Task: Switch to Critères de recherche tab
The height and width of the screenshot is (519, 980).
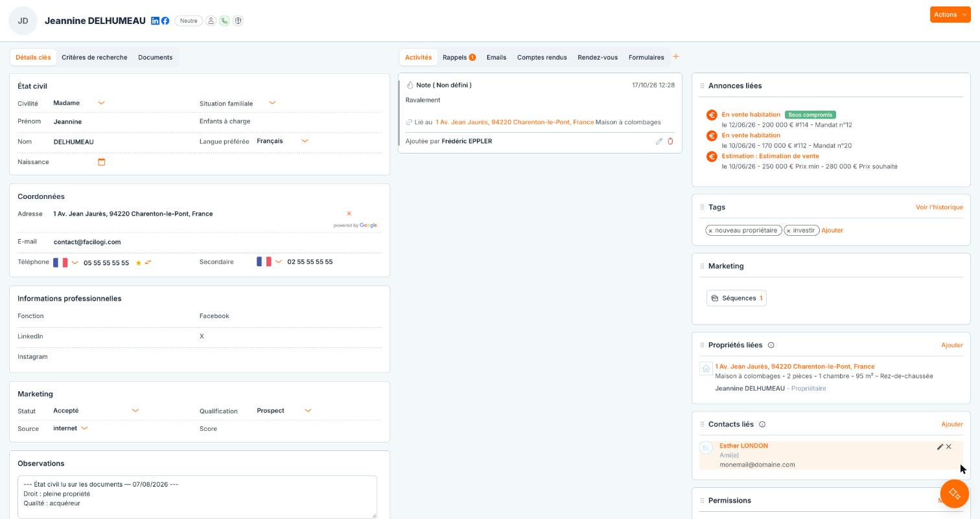Action: pyautogui.click(x=95, y=57)
